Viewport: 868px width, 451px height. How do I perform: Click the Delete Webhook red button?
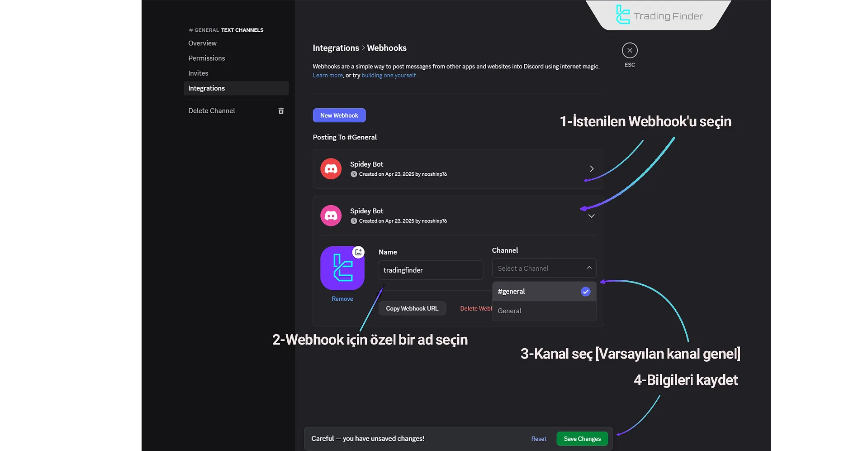click(476, 309)
